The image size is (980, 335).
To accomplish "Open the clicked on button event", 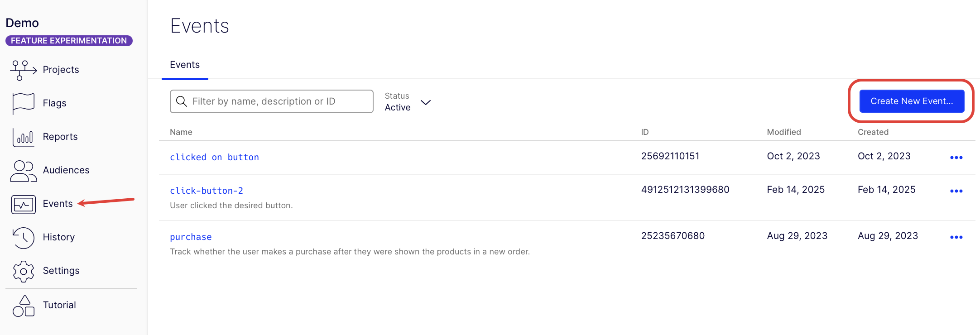I will click(214, 157).
